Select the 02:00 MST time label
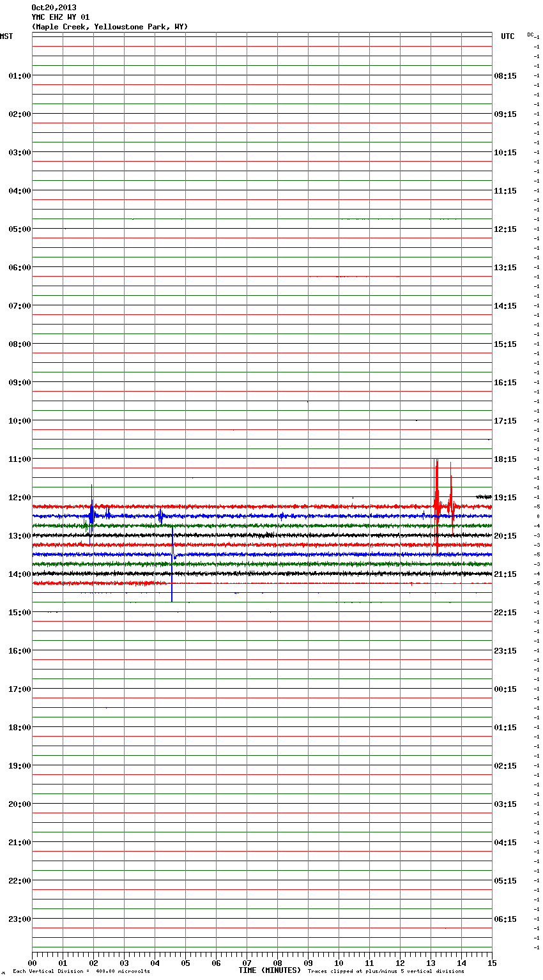This screenshot has height=980, width=543. (x=20, y=114)
